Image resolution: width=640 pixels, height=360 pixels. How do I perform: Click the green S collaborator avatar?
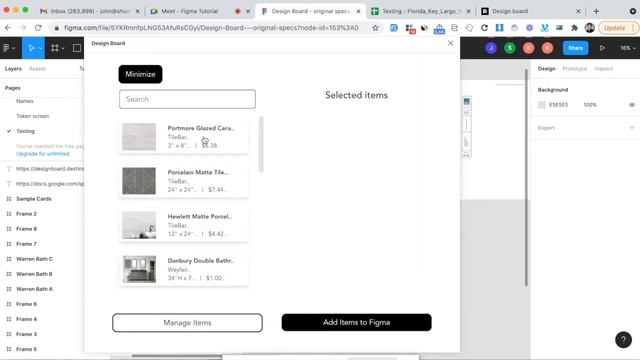tap(509, 48)
